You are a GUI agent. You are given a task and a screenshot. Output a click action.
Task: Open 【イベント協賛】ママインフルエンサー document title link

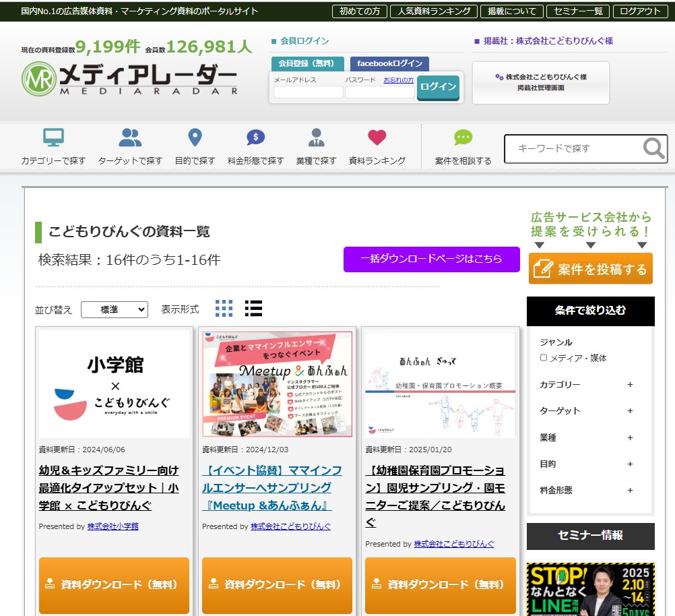[x=272, y=488]
